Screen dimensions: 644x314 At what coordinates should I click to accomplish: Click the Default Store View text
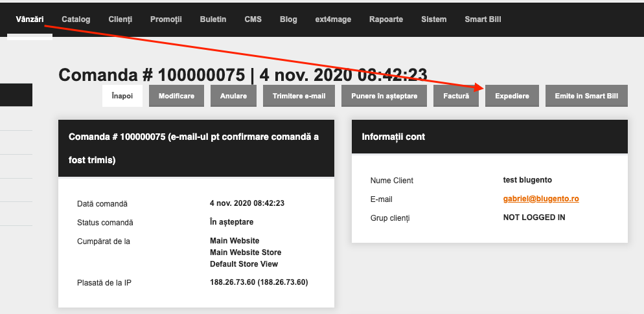tap(244, 264)
